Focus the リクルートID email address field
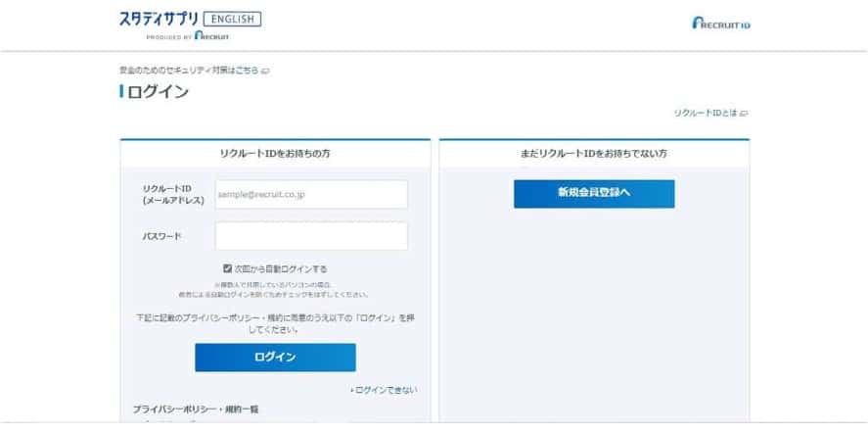The width and height of the screenshot is (868, 434). (311, 194)
